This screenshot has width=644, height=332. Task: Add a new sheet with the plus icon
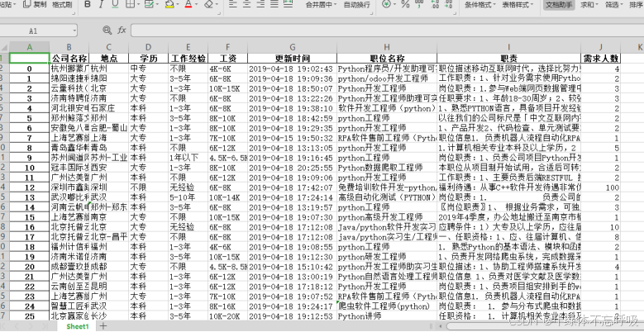(103, 326)
